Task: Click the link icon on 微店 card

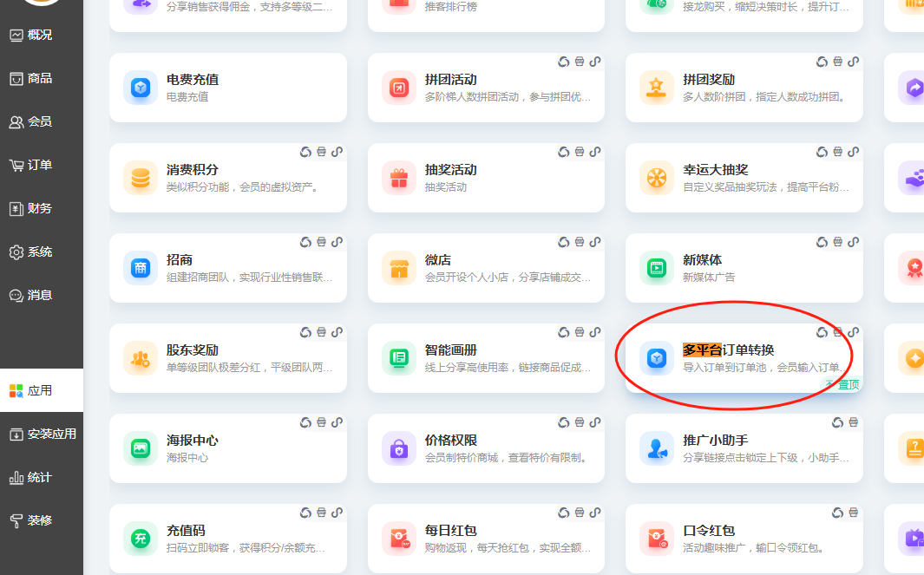Action: (x=595, y=242)
